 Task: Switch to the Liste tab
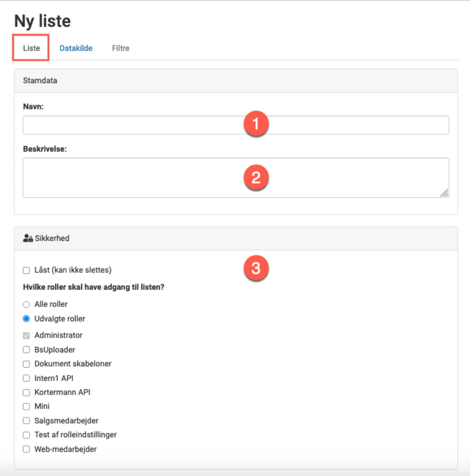(x=31, y=48)
